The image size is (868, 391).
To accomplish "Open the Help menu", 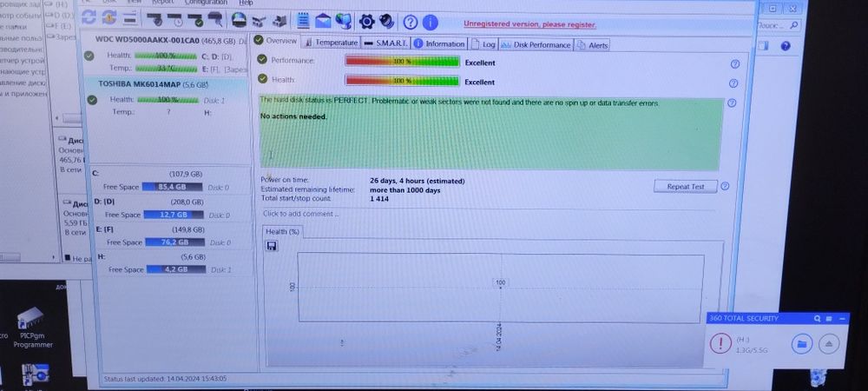I will coord(246,3).
